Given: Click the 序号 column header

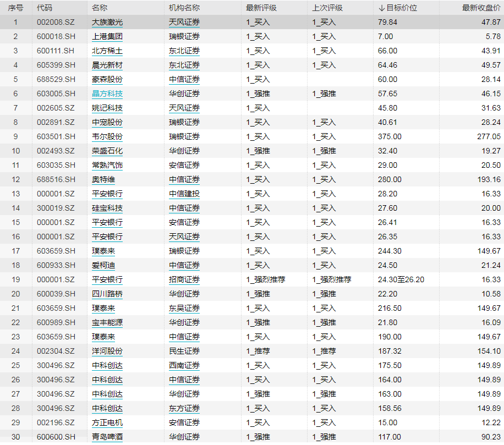Looking at the screenshot, I should tap(15, 8).
